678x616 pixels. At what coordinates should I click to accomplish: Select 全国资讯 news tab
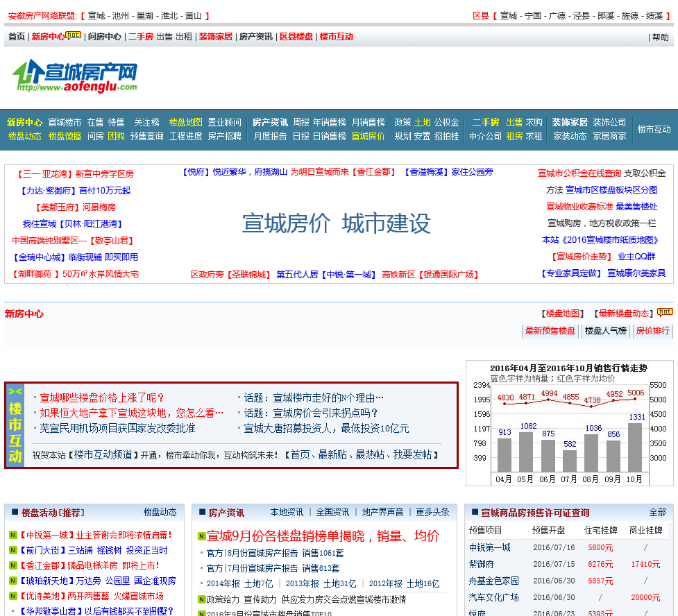coord(332,512)
